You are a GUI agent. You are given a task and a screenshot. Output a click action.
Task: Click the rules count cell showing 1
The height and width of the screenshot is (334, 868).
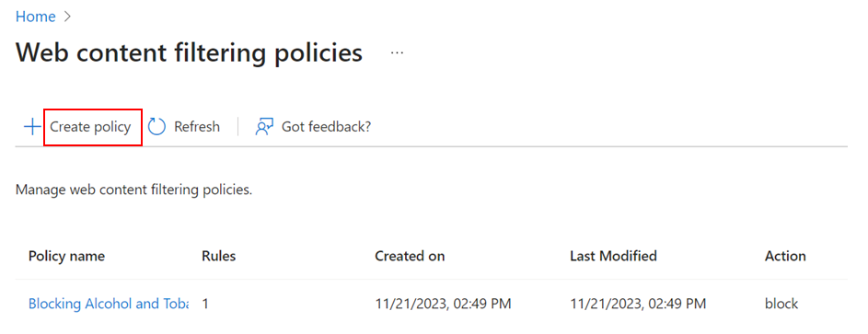tap(205, 304)
